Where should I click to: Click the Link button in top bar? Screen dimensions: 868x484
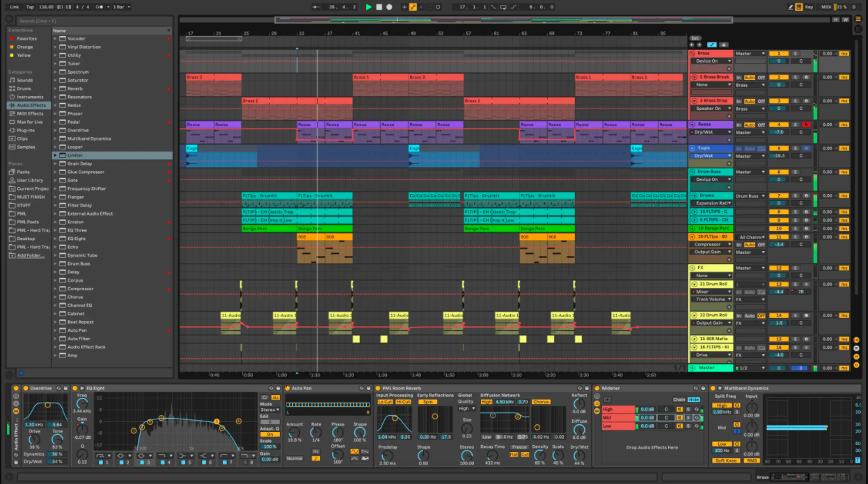pyautogui.click(x=15, y=7)
